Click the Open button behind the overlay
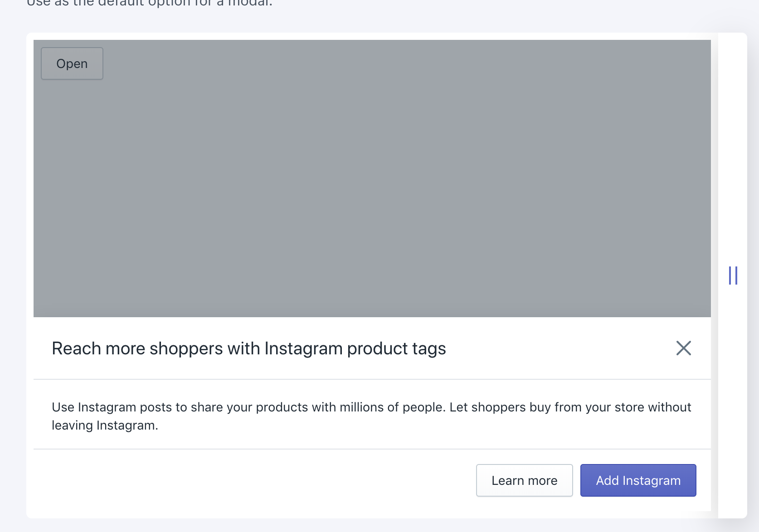 tap(72, 63)
